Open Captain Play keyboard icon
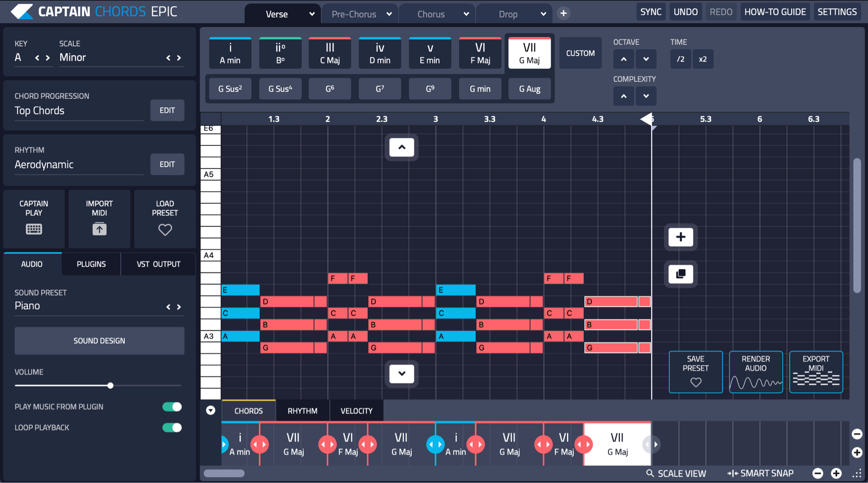This screenshot has height=483, width=868. [x=34, y=229]
